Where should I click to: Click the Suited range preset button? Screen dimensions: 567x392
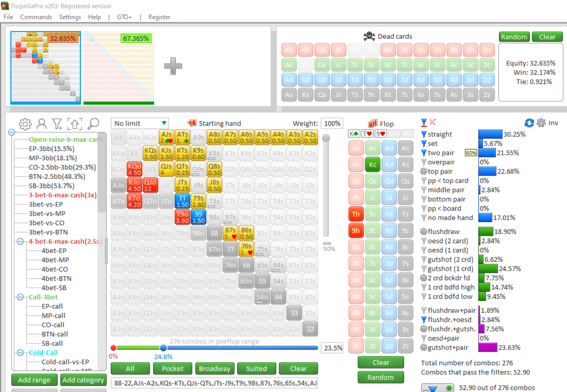[256, 369]
